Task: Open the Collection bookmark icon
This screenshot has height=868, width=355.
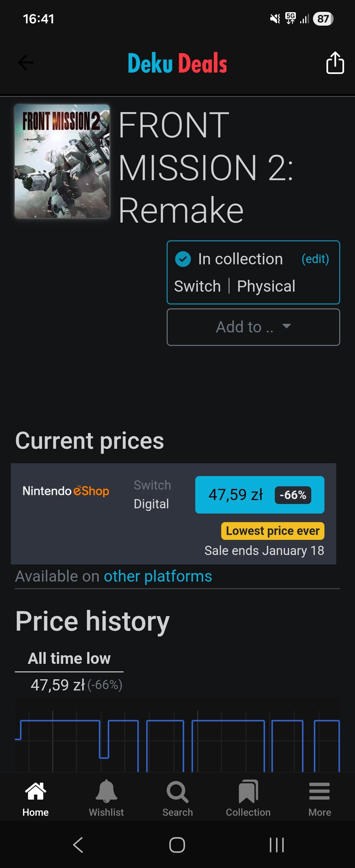Action: pyautogui.click(x=248, y=791)
